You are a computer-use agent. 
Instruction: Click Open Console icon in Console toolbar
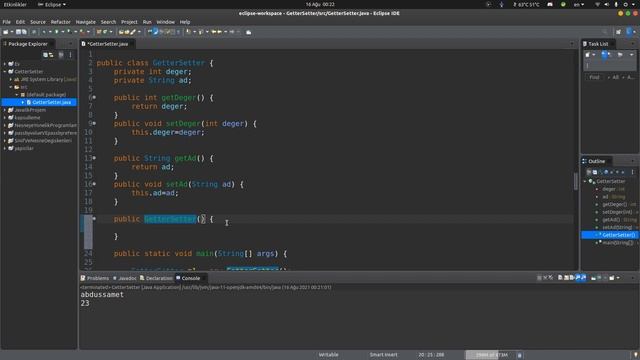click(612, 278)
